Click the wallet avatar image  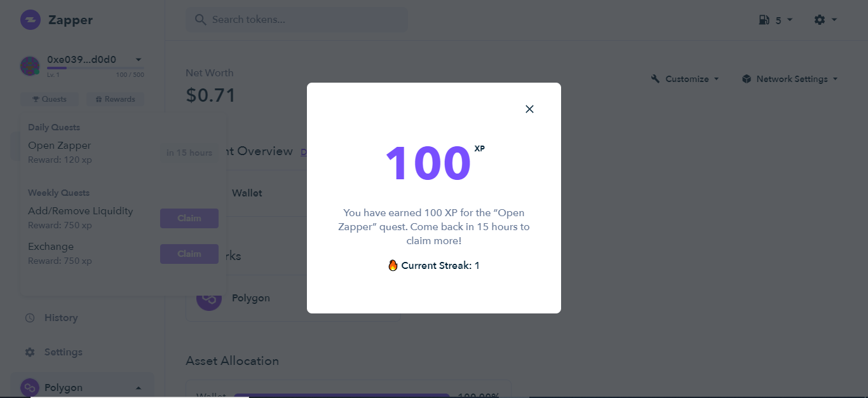[30, 66]
